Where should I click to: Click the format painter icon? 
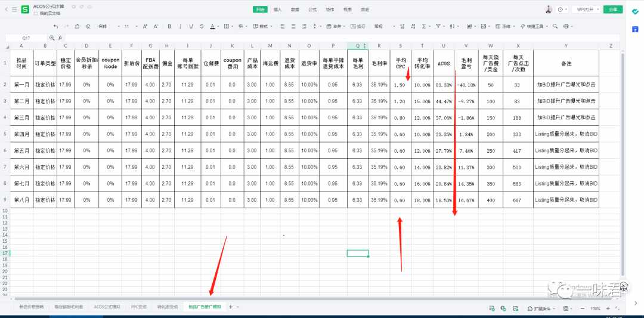[x=77, y=26]
